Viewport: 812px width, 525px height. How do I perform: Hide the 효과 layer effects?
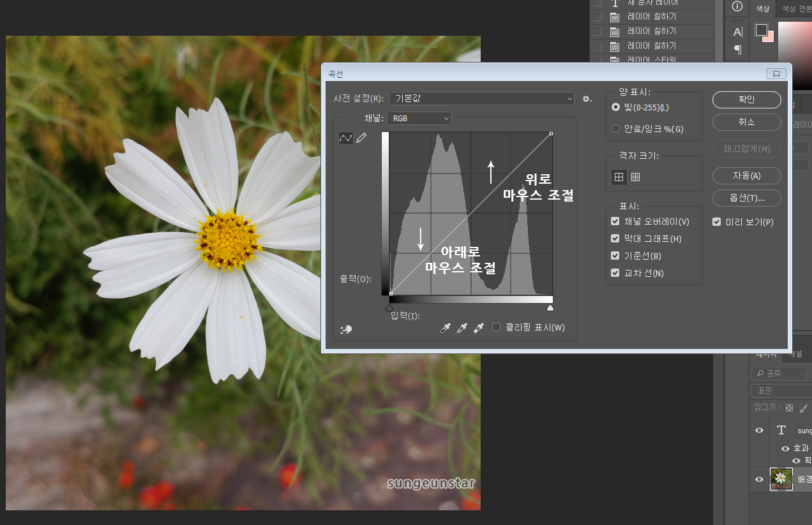point(785,448)
